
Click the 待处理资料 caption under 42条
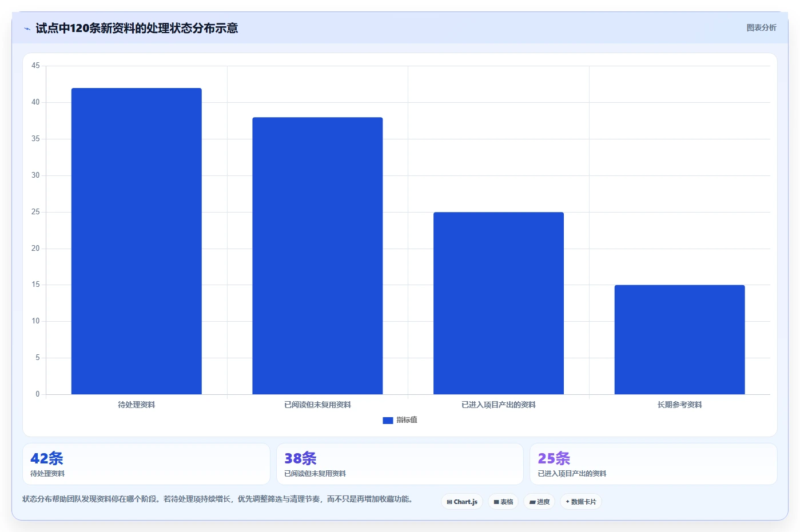47,474
